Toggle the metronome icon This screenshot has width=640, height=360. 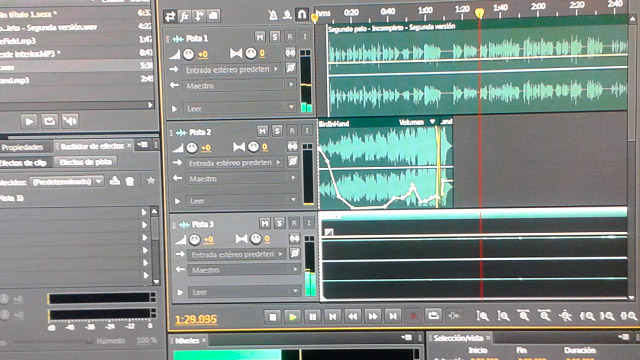click(x=273, y=15)
